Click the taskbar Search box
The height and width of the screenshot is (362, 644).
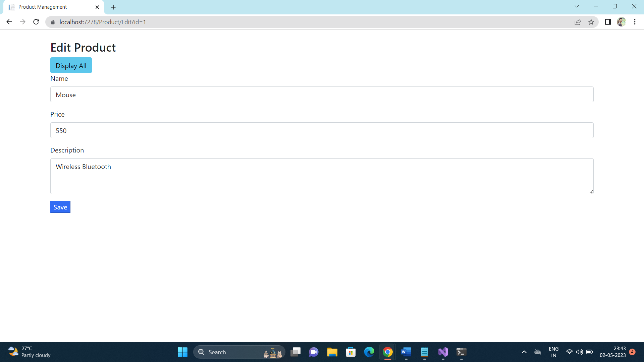click(239, 352)
